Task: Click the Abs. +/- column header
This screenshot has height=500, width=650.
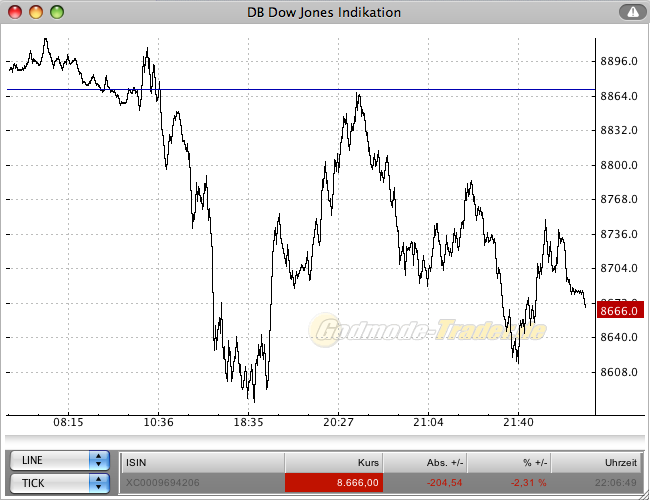Action: click(425, 463)
